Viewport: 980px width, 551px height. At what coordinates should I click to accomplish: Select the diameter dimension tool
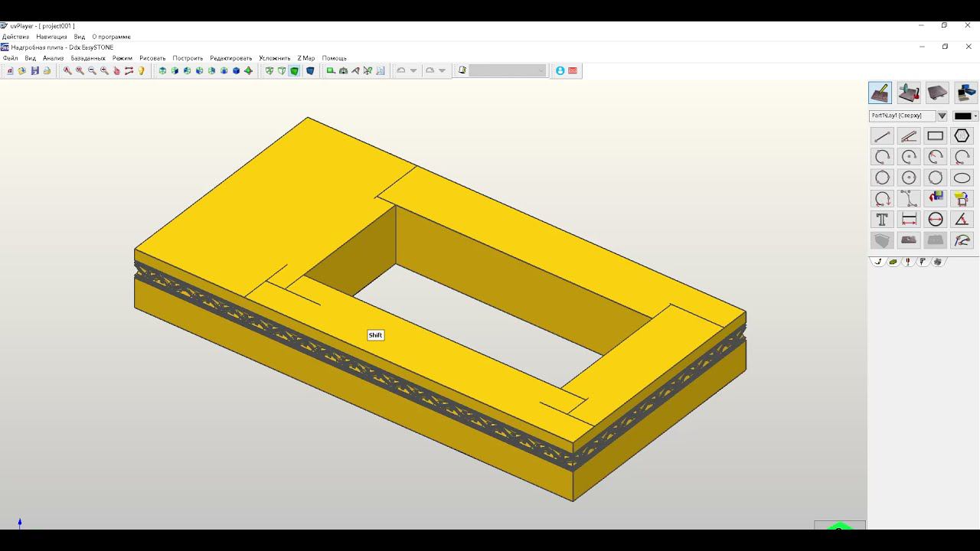click(x=935, y=220)
